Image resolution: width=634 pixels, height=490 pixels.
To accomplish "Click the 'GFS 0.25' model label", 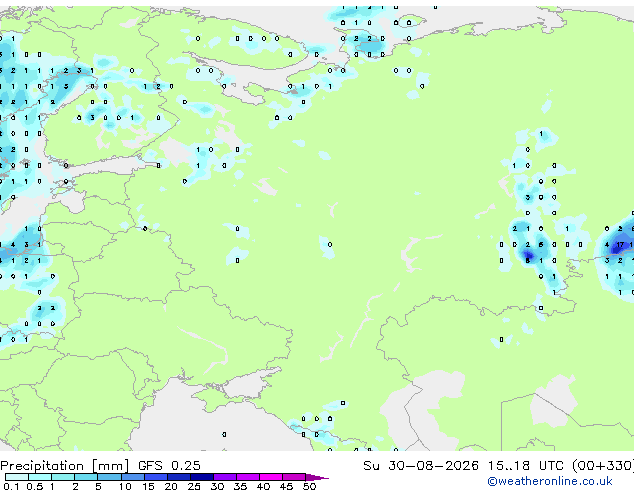I will tap(169, 466).
